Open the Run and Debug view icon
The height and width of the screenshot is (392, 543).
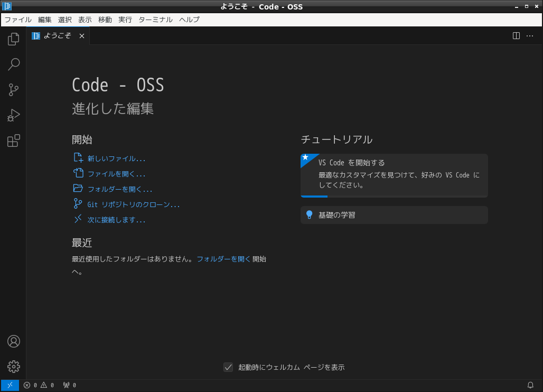pos(13,115)
